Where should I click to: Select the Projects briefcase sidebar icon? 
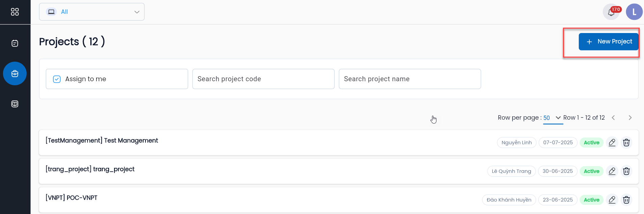tap(15, 73)
